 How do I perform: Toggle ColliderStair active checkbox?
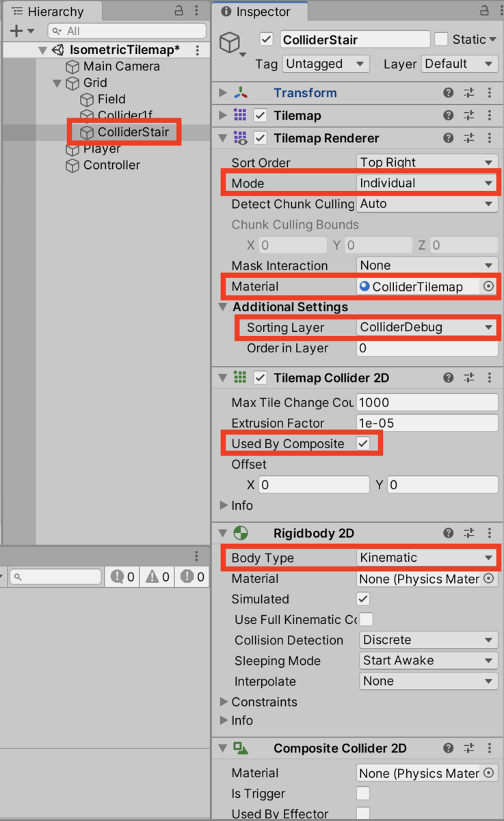[x=267, y=40]
